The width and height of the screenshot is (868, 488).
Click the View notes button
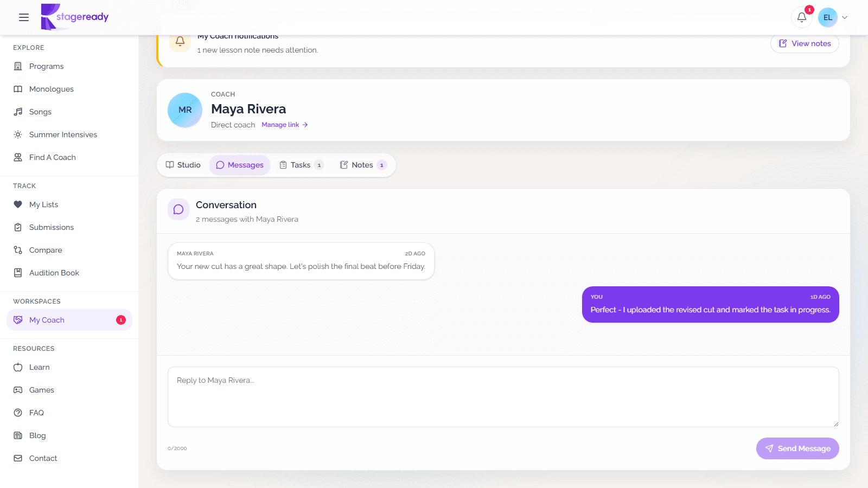[x=805, y=43]
